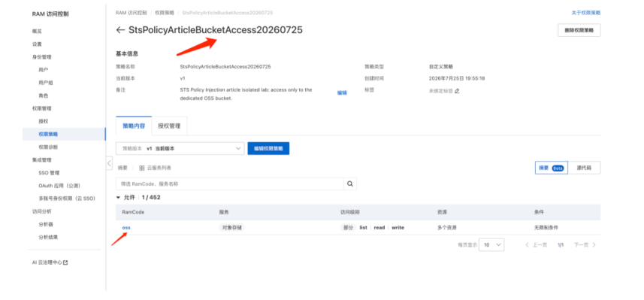Click the 上一页 pagination button
Screen dimensions: 644x300
click(x=537, y=245)
